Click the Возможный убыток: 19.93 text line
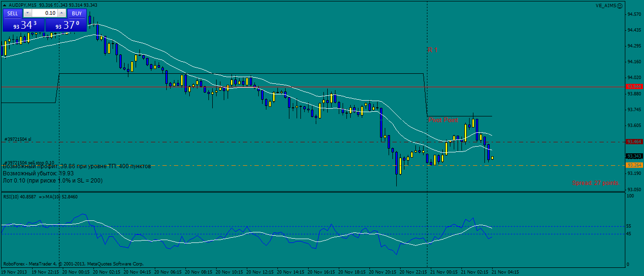 (38, 173)
